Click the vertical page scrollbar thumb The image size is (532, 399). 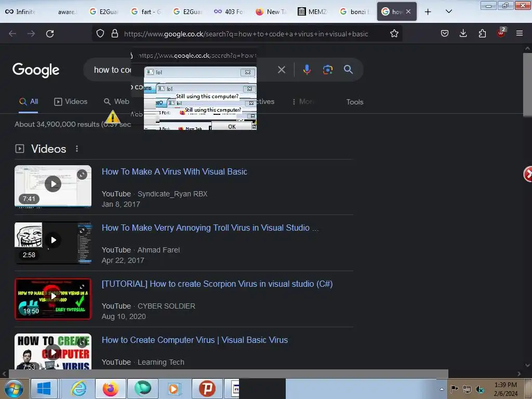(527, 84)
